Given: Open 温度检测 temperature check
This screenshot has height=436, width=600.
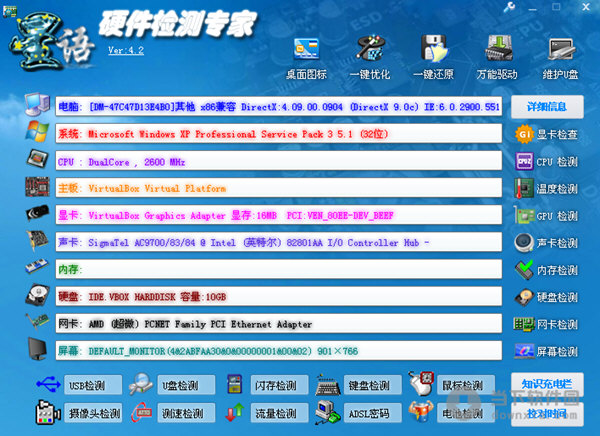Looking at the screenshot, I should [546, 189].
